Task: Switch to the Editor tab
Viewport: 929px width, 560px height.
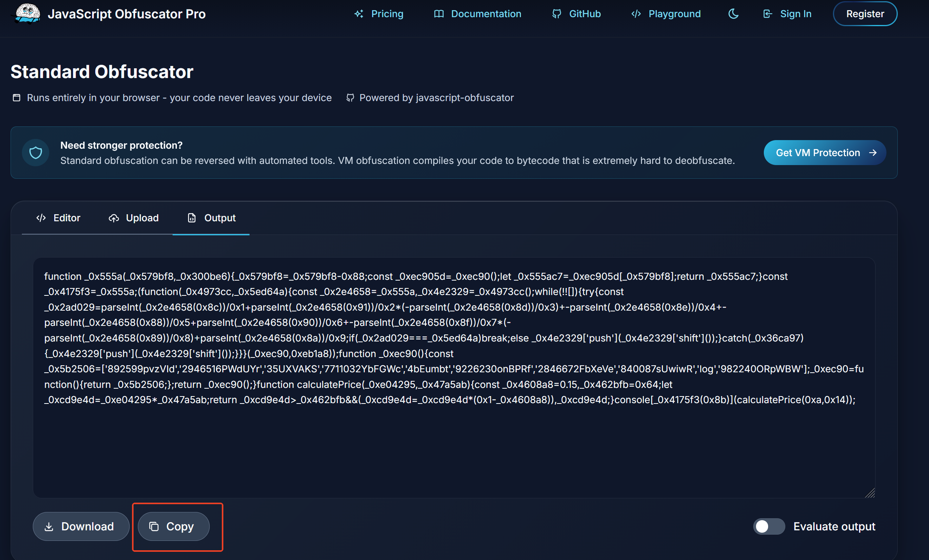Action: pyautogui.click(x=58, y=218)
